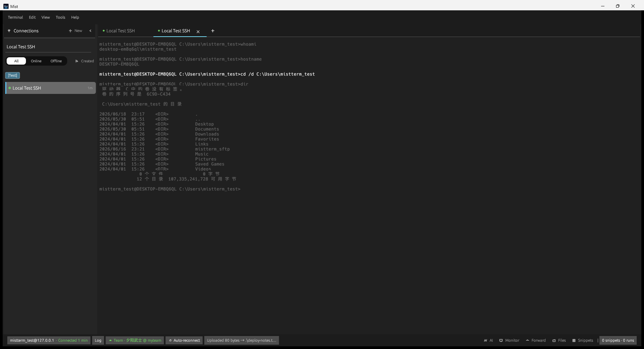Open the port Forward panel
The height and width of the screenshot is (349, 644).
click(536, 340)
